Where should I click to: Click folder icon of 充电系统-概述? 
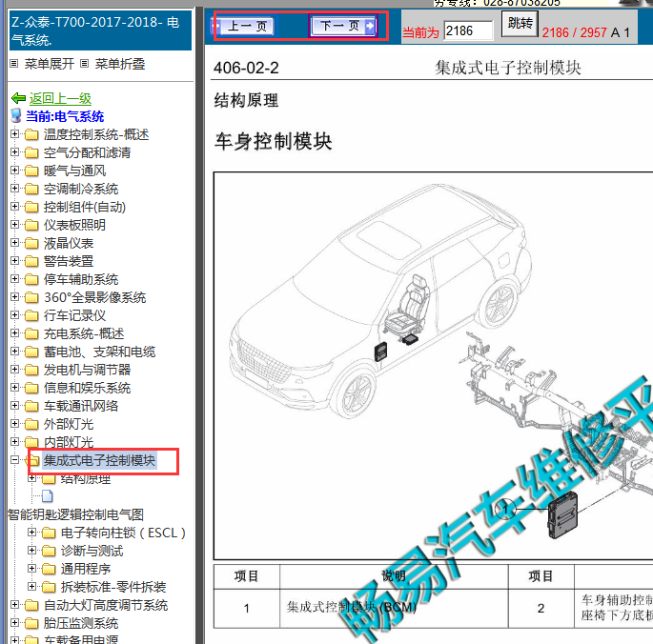[x=31, y=333]
